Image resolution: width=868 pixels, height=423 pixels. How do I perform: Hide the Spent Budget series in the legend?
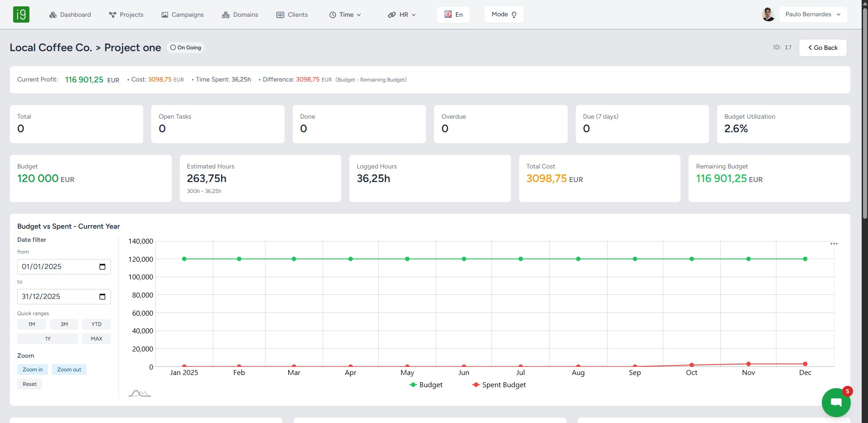(x=499, y=385)
